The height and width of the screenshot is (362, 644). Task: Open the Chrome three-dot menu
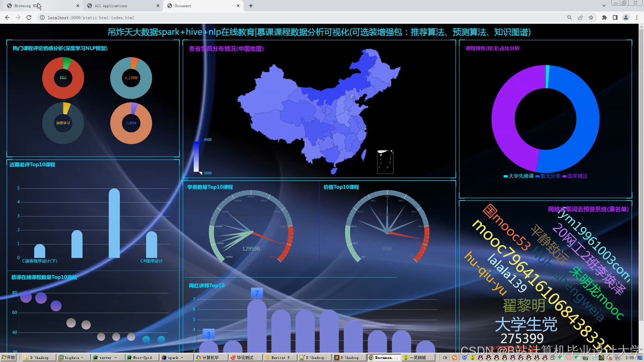click(637, 17)
